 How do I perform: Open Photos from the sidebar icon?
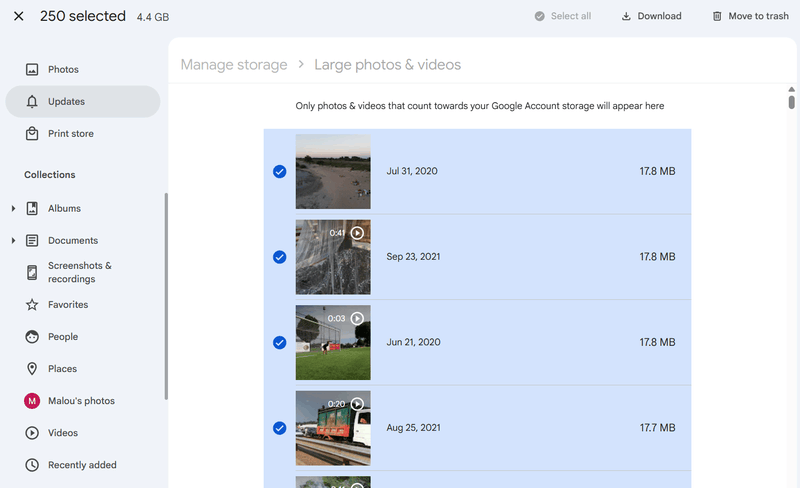point(32,70)
